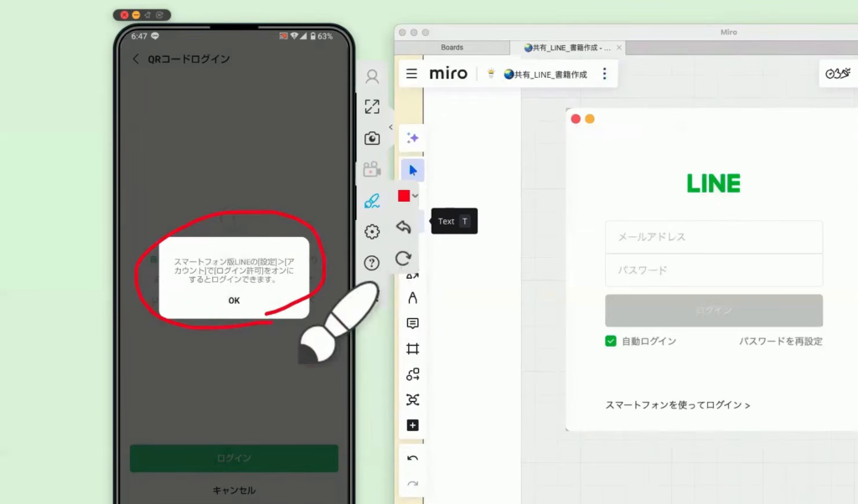Pick the red brush color swatch
858x504 pixels.
click(x=404, y=196)
